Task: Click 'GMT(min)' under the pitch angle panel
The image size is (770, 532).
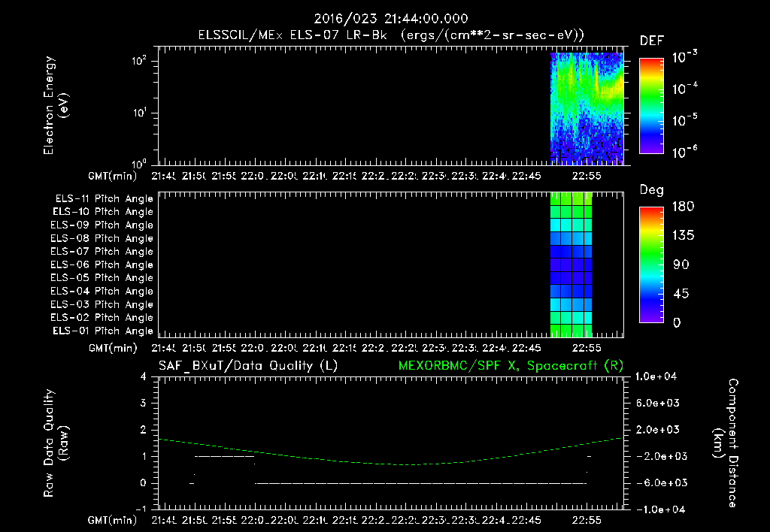Action: point(113,348)
